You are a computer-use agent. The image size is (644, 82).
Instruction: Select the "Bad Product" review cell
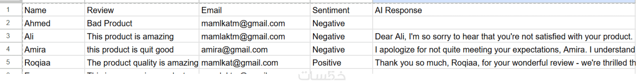click(x=142, y=23)
